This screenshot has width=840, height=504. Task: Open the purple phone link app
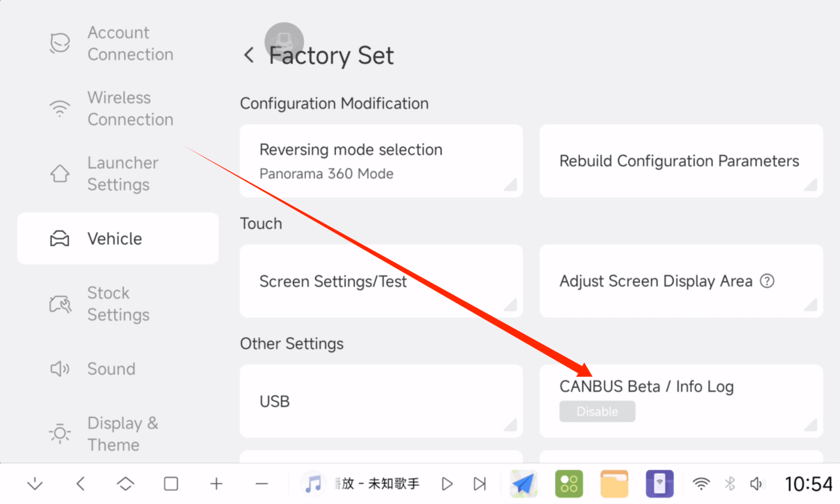(x=659, y=484)
